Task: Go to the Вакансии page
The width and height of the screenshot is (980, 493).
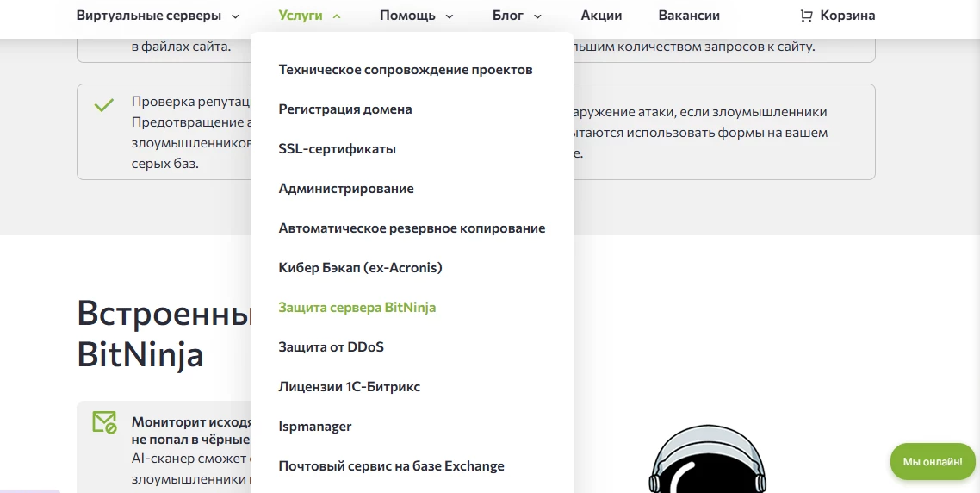Action: (x=689, y=16)
